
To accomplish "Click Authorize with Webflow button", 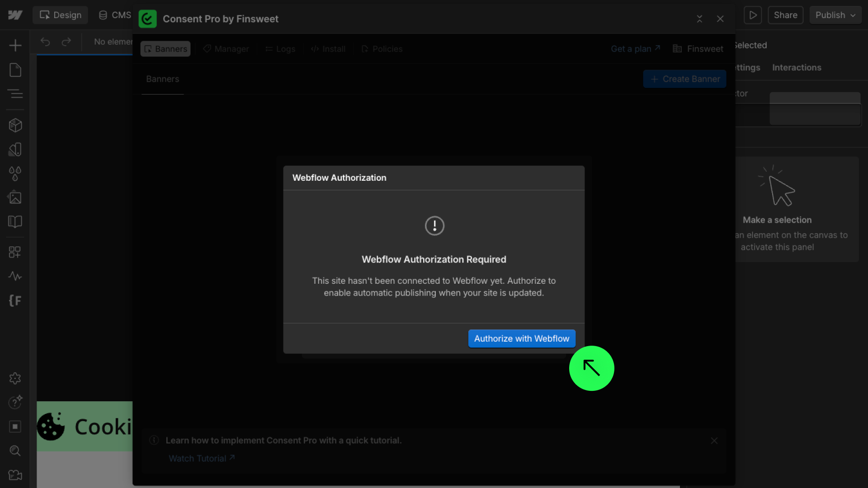I will 521,338.
